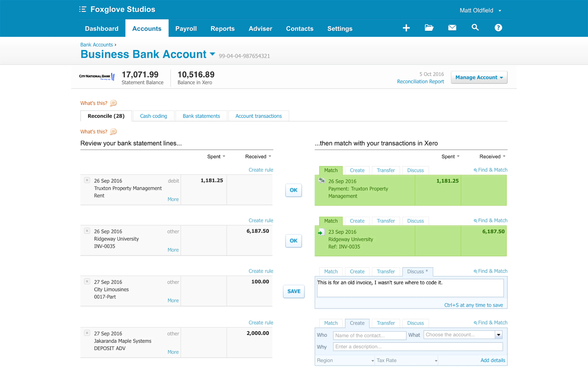Click the search magnifier icon
Screen dimensions: 588x368
coord(475,27)
